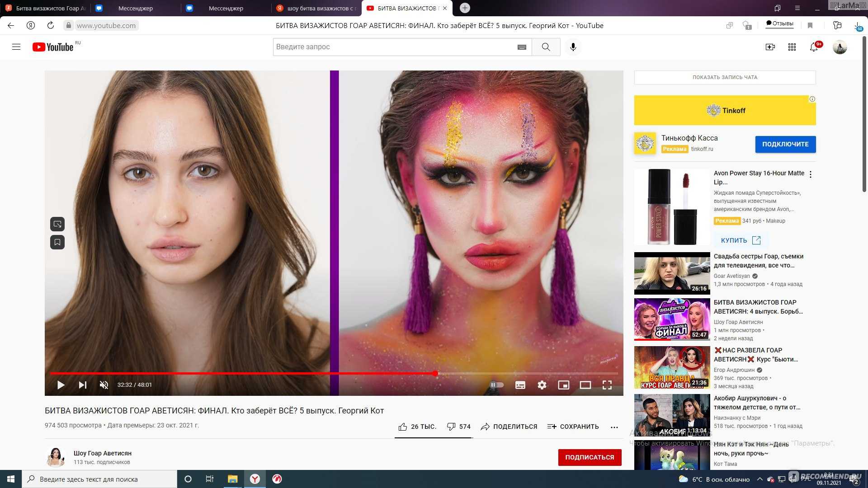Pop out video with overlay icon
Viewport: 868px width, 488px height.
[57, 224]
